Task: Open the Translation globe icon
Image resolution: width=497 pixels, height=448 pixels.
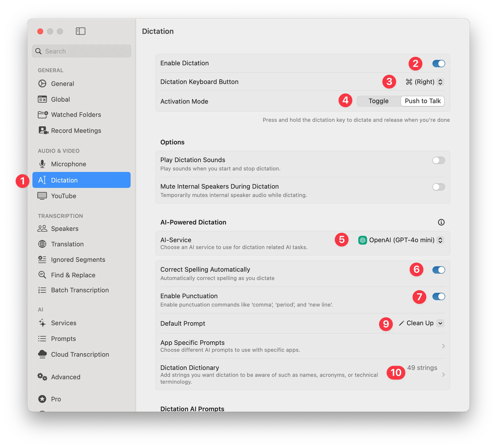Action: (x=42, y=244)
